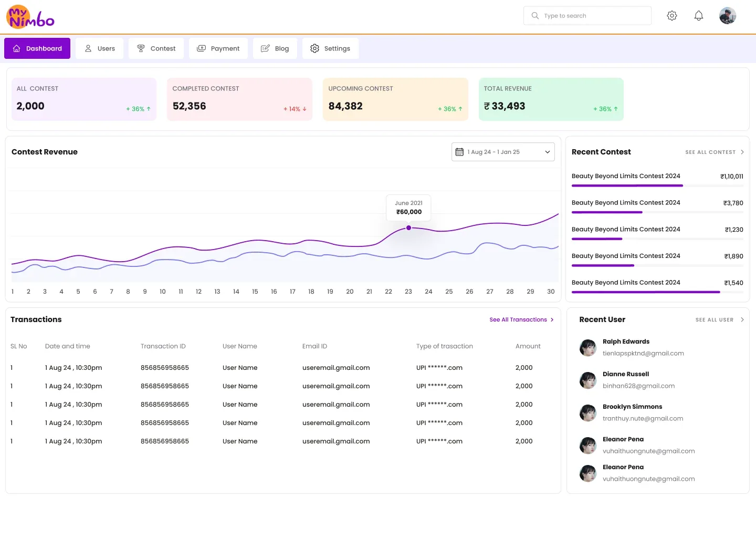Switch to the Contest tab

coord(156,48)
